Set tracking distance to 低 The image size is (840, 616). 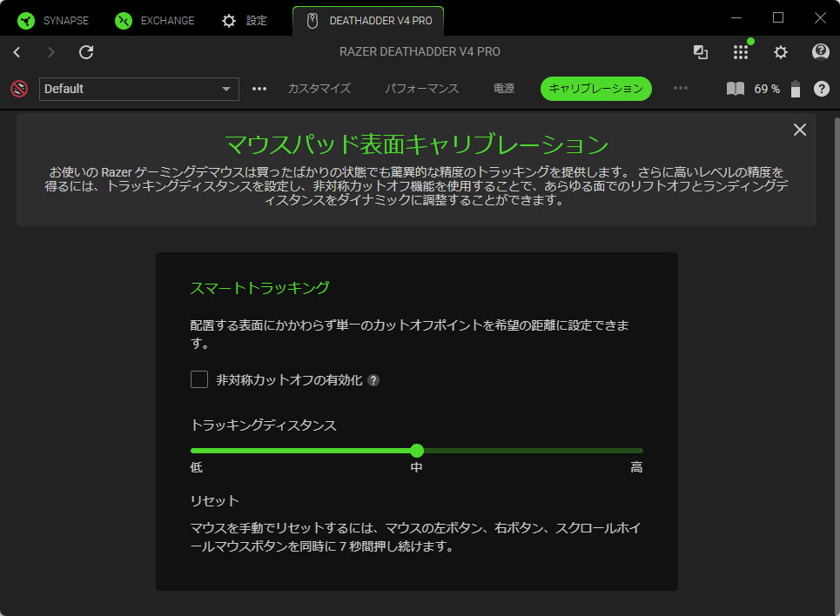pos(196,467)
